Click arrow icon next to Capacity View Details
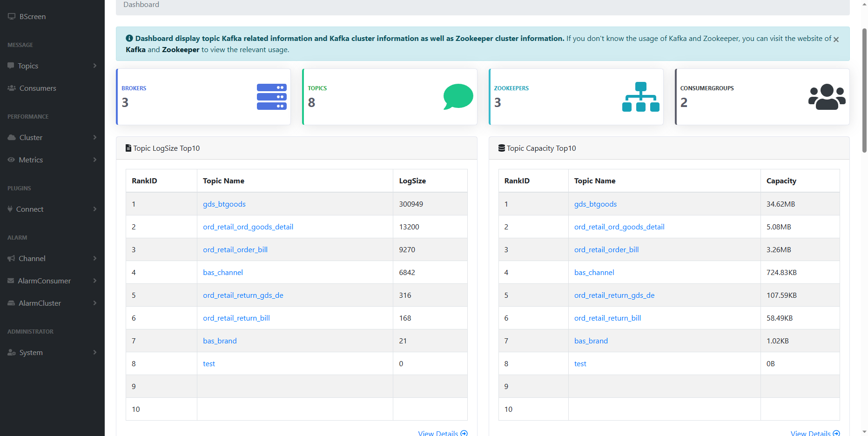The width and height of the screenshot is (868, 436). [836, 433]
